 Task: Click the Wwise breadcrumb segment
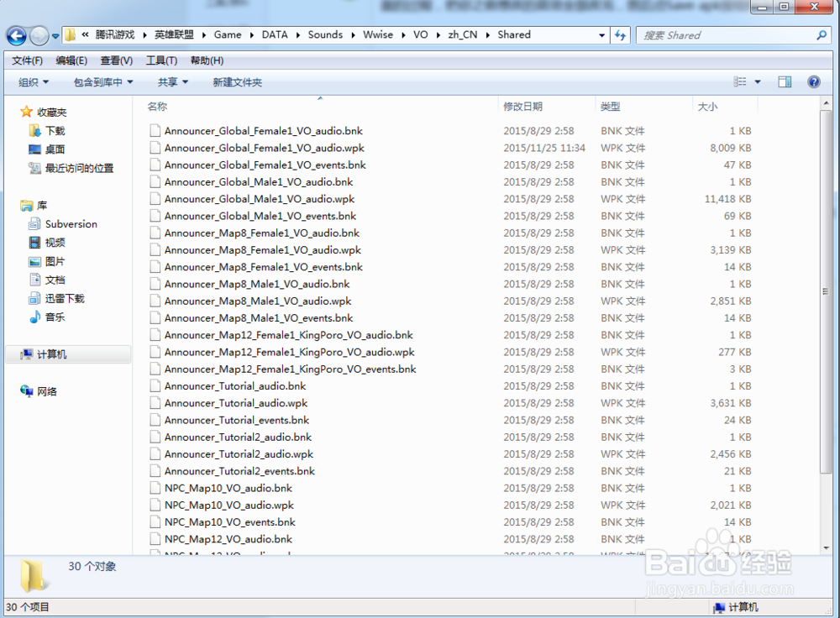pos(378,34)
